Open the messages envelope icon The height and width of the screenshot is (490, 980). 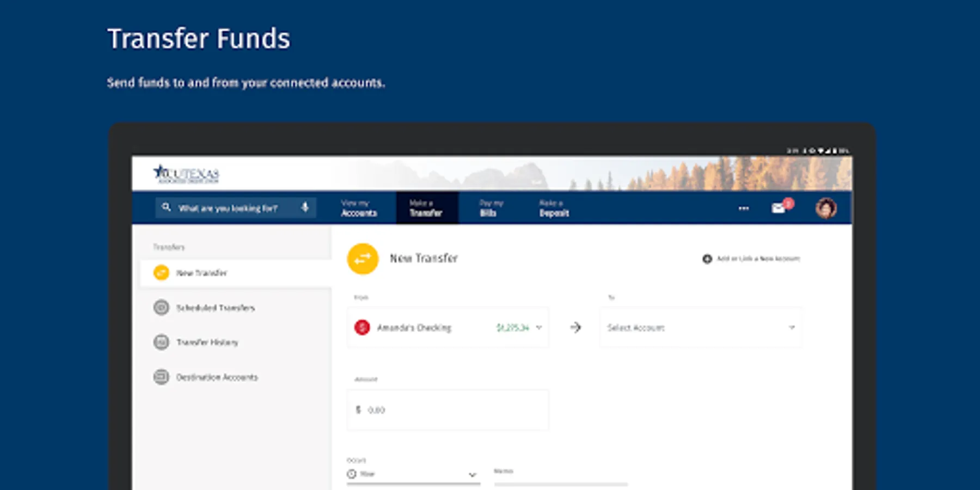pos(779,208)
